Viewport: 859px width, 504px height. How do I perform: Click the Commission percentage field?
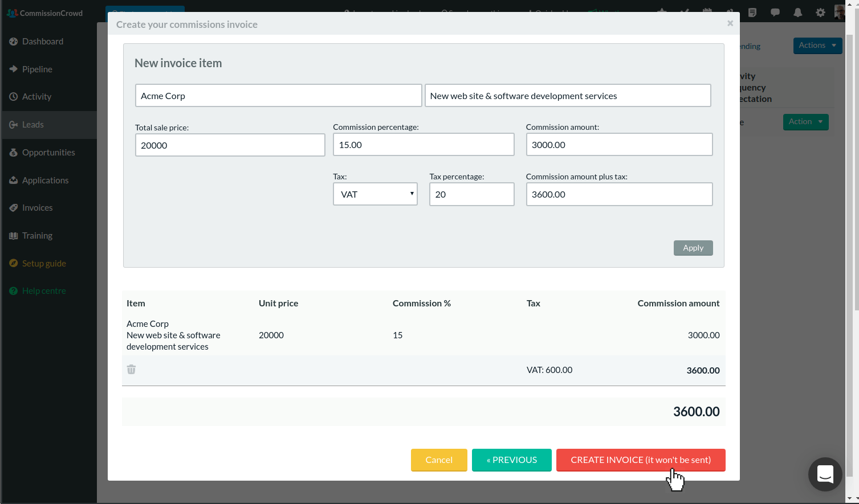tap(423, 145)
